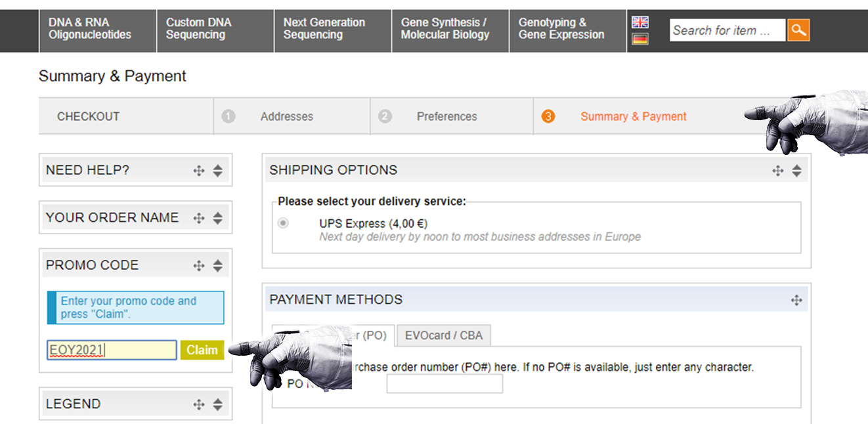Click move icon on SHIPPING OPTIONS panel
The height and width of the screenshot is (424, 868).
coord(778,171)
